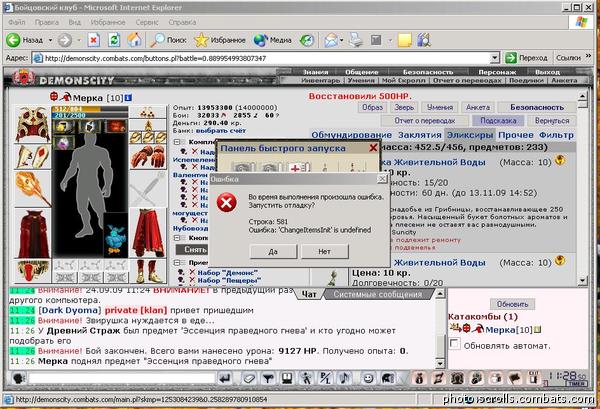Image resolution: width=600 pixels, height=409 pixels.
Task: Click Нет in the error dialog
Action: pyautogui.click(x=324, y=252)
